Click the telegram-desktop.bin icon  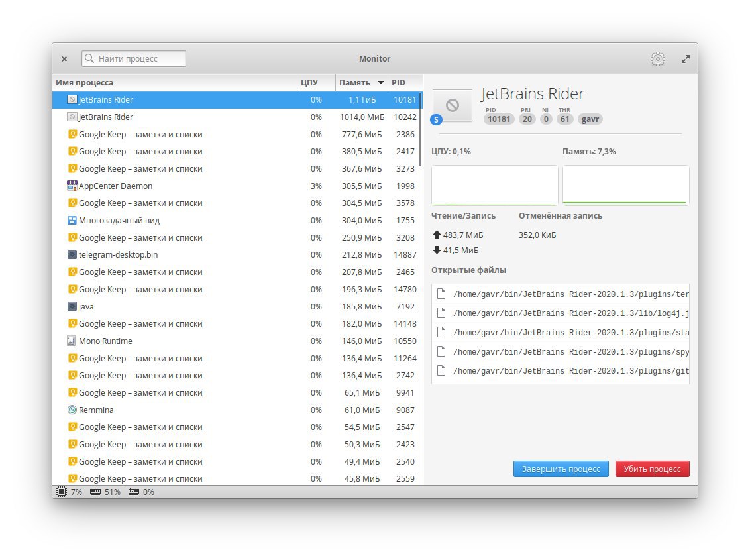tap(72, 254)
